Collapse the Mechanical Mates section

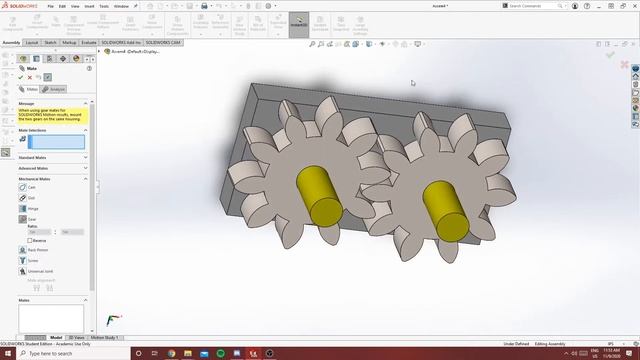(x=86, y=179)
